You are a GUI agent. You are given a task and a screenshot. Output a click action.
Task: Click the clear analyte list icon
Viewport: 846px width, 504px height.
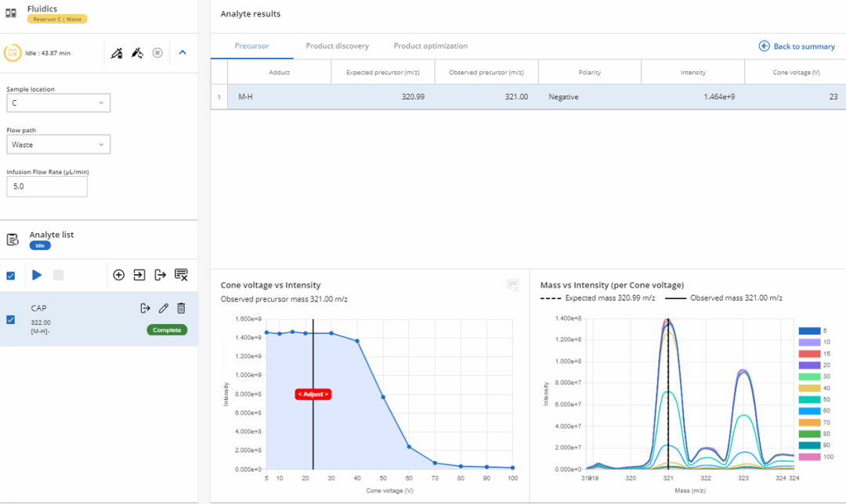pyautogui.click(x=181, y=275)
